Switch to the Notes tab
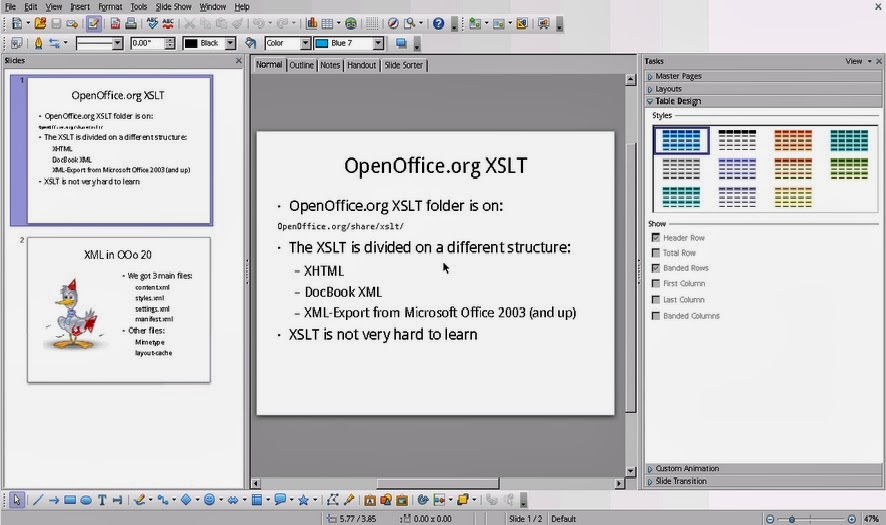 coord(330,65)
